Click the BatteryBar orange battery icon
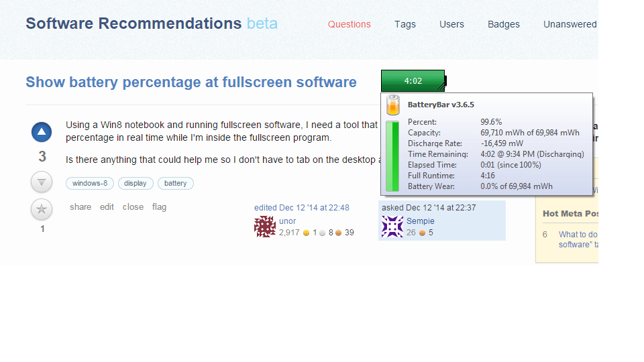644x362 pixels. (393, 105)
